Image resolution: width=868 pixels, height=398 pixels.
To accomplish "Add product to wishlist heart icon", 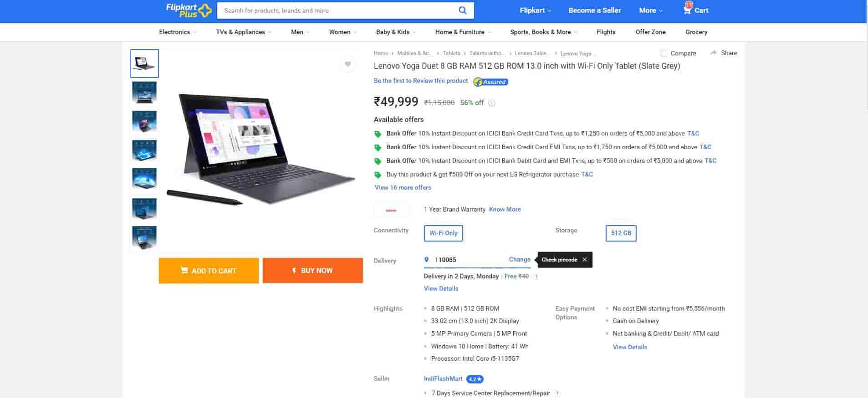I will pyautogui.click(x=347, y=64).
